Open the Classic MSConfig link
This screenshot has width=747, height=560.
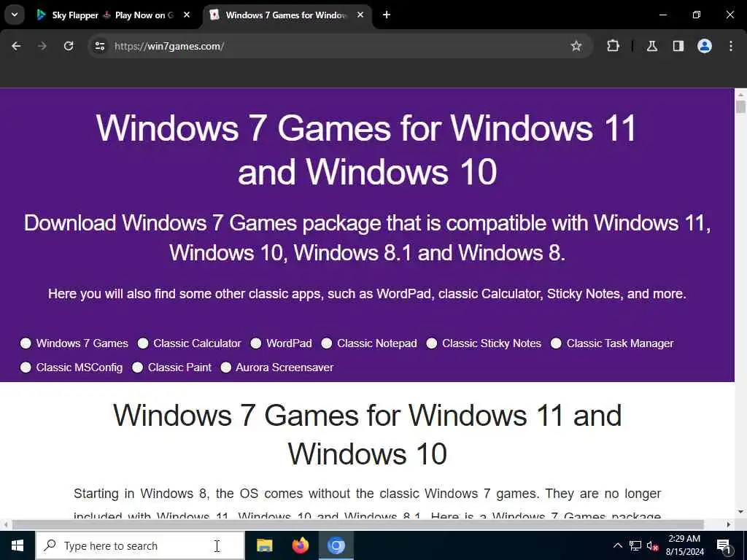coord(79,367)
